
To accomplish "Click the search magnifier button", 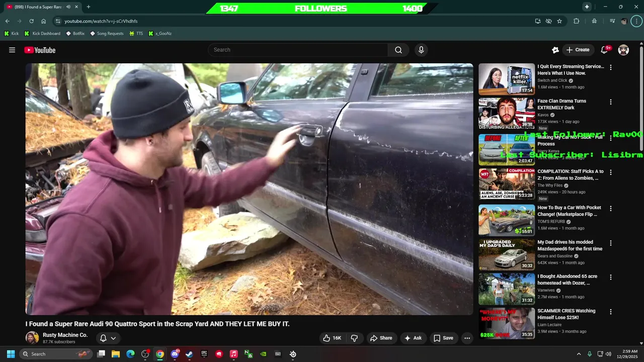I will click(x=398, y=50).
